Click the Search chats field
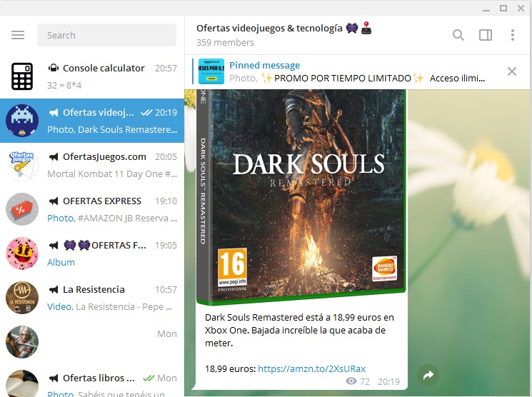Screen dimensions: 532x397 (x=106, y=35)
